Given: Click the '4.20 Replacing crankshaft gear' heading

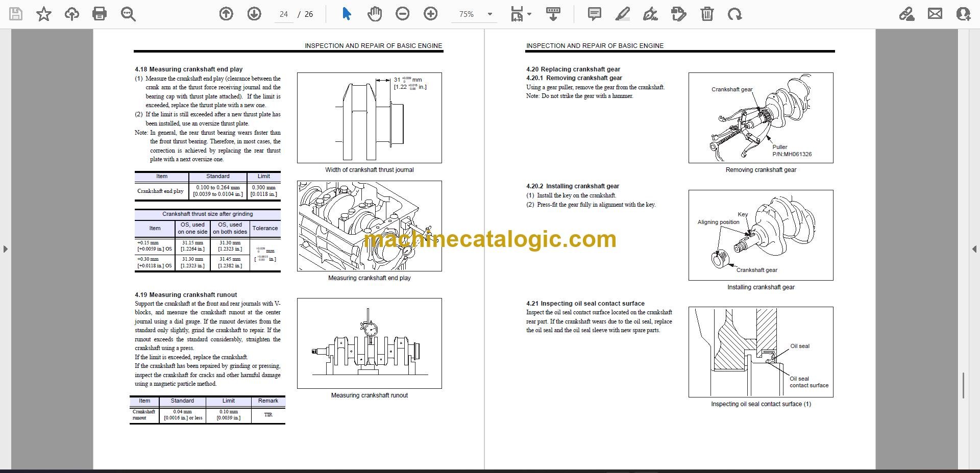Looking at the screenshot, I should pos(573,69).
